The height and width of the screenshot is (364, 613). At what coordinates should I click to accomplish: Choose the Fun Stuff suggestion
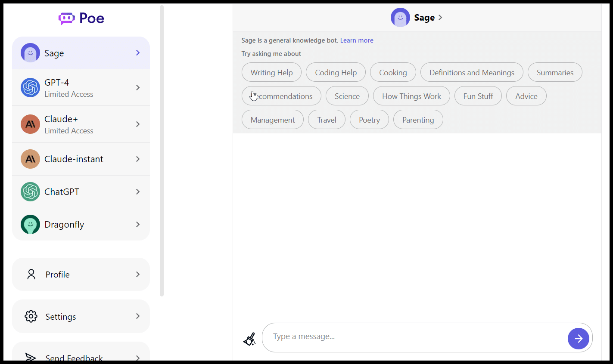click(478, 96)
